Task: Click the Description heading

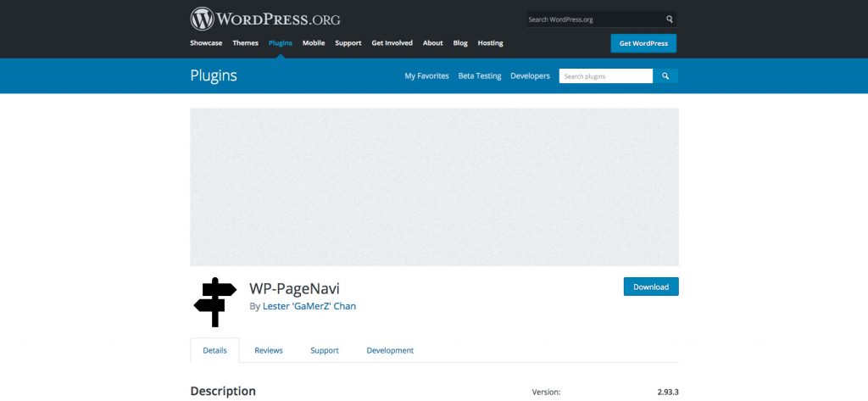Action: 223,391
